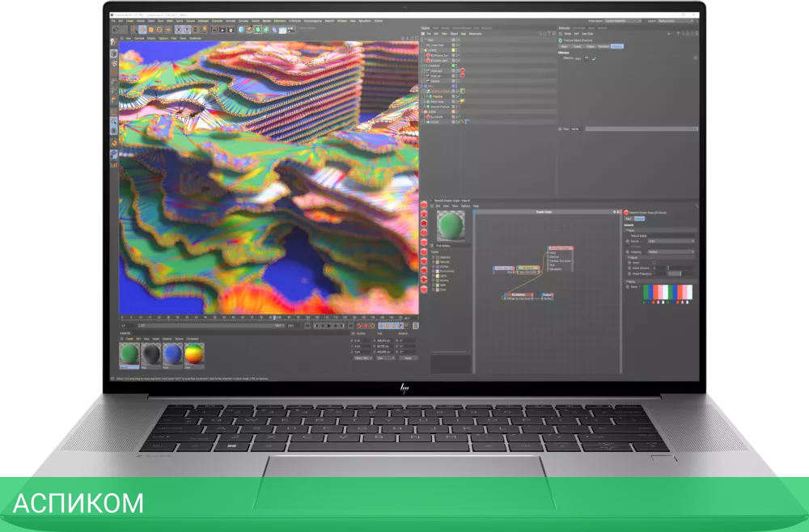
Task: Click the Ramp color gradient bar
Action: 668,292
